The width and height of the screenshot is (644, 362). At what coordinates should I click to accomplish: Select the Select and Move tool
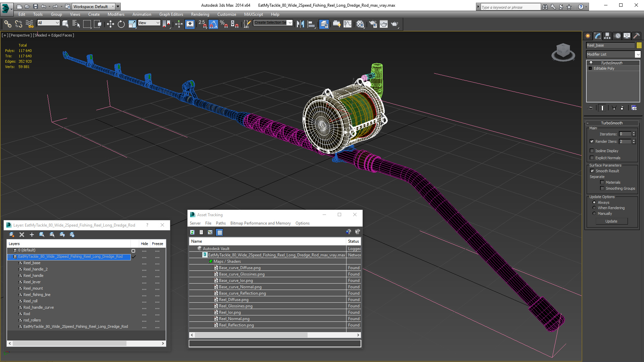[x=110, y=24]
